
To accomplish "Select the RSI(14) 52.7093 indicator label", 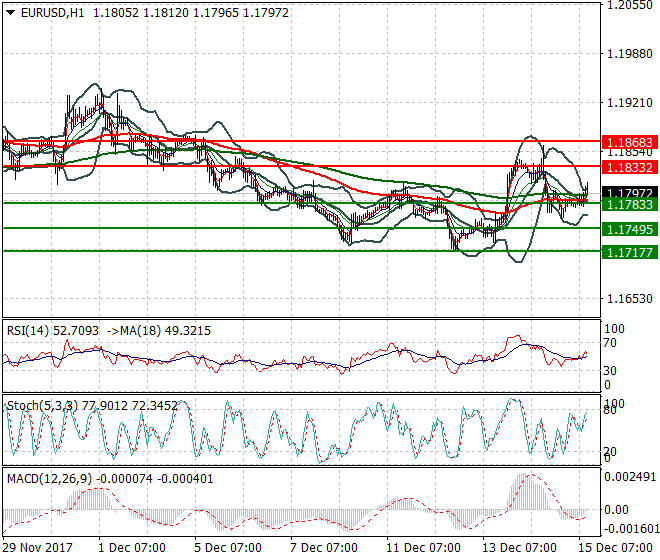I will (53, 331).
